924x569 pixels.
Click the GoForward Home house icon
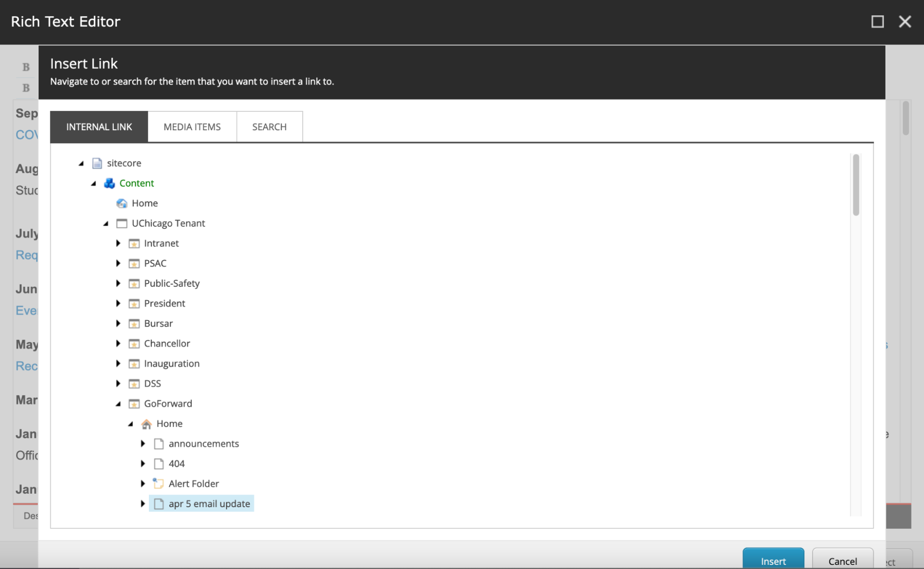tap(147, 424)
